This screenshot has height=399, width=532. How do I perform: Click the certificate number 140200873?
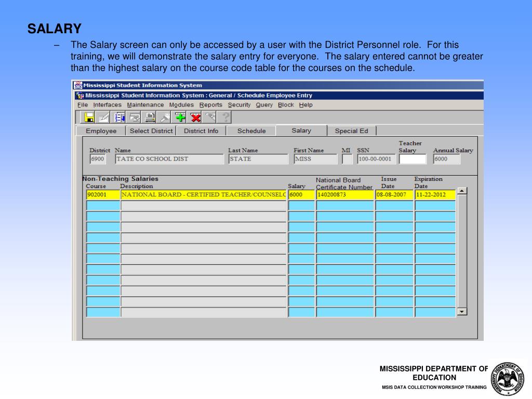point(345,195)
